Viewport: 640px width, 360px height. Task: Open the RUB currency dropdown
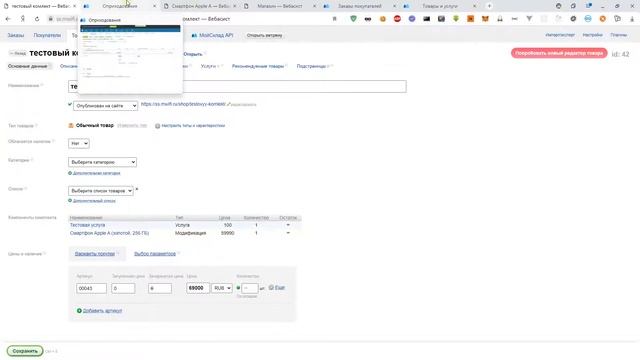[222, 288]
